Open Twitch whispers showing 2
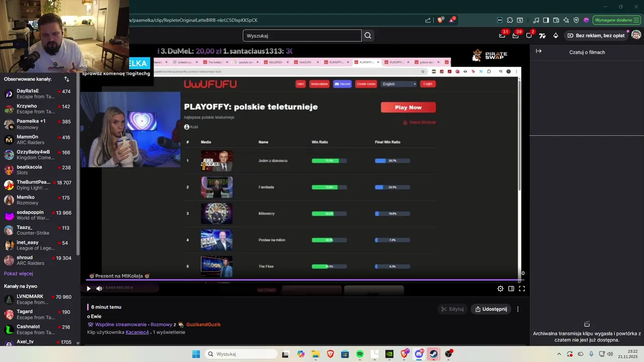 pos(529,35)
